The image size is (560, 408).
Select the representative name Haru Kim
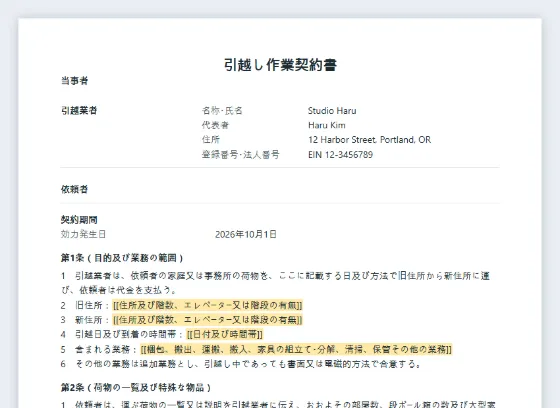click(327, 125)
